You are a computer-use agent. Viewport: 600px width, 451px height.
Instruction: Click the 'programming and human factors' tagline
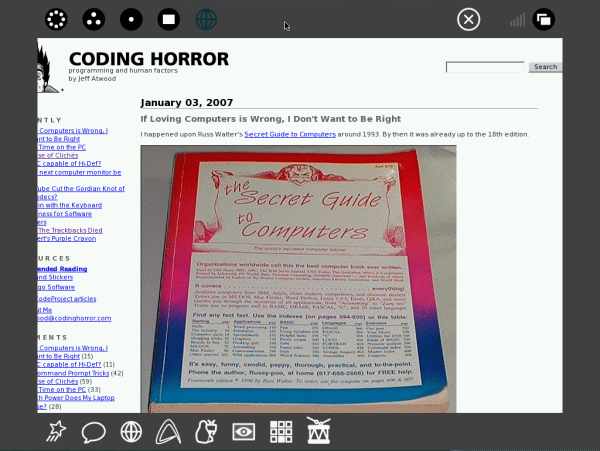point(123,71)
